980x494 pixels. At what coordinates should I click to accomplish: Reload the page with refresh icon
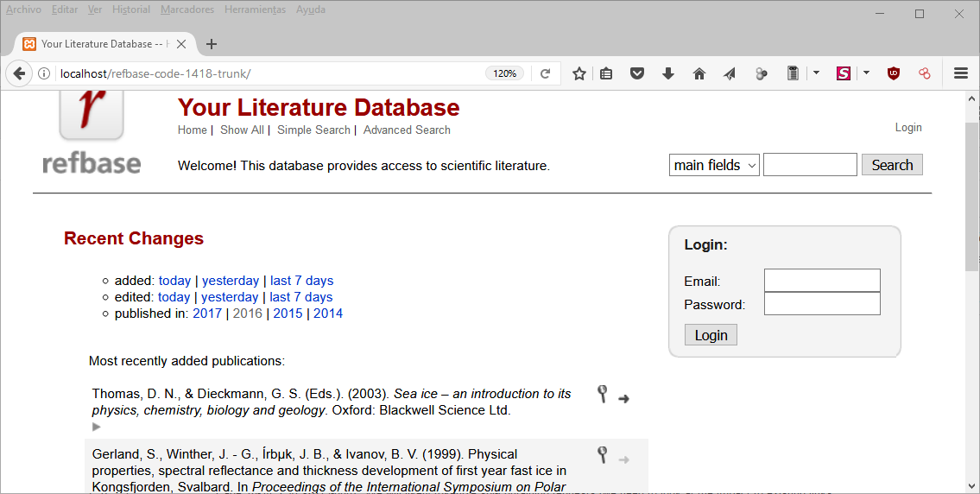coord(545,73)
